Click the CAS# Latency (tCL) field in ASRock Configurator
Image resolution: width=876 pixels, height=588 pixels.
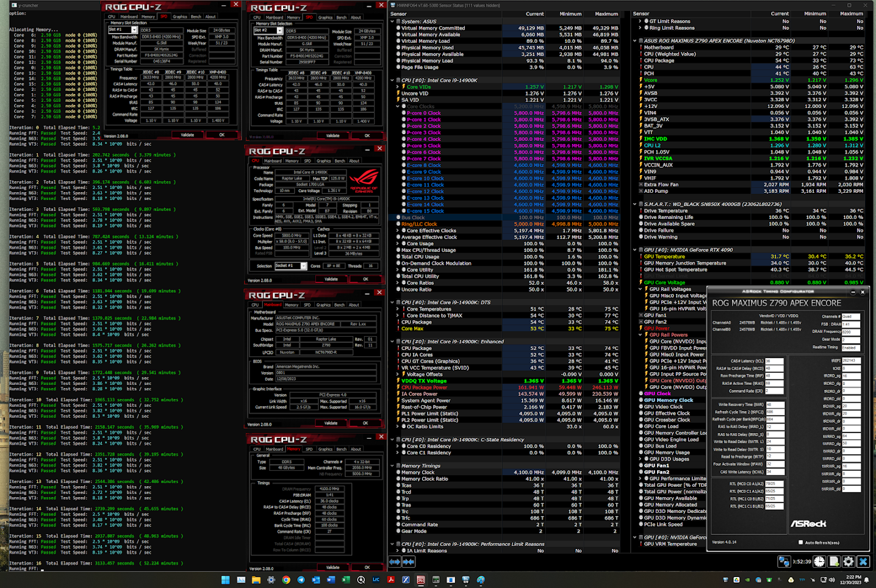coord(774,361)
